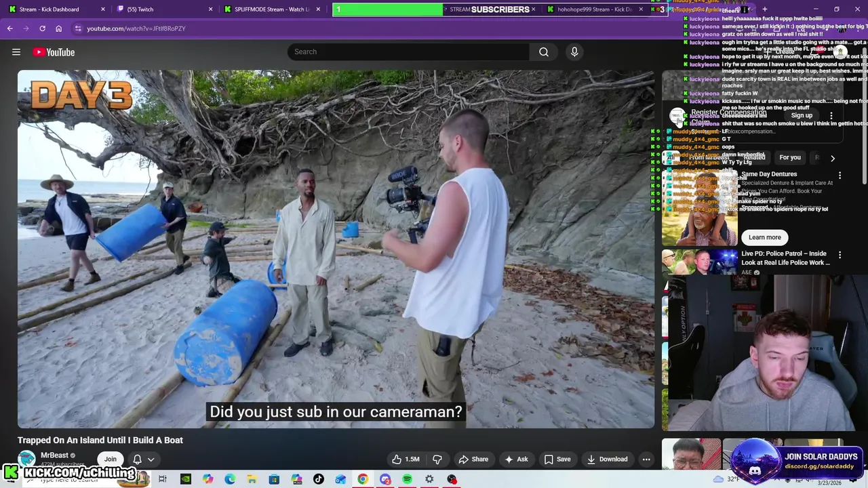Click Sign up on Register Compensation ad
868x488 pixels.
point(802,116)
